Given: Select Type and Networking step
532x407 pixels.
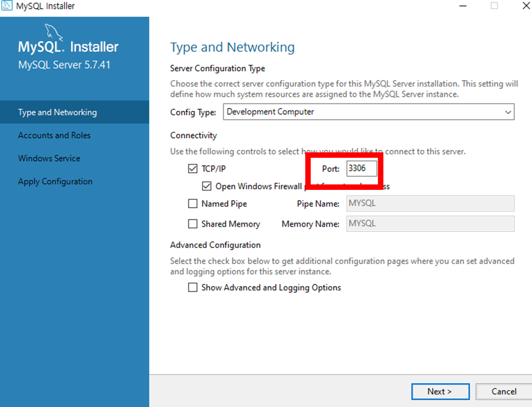Looking at the screenshot, I should pos(75,112).
